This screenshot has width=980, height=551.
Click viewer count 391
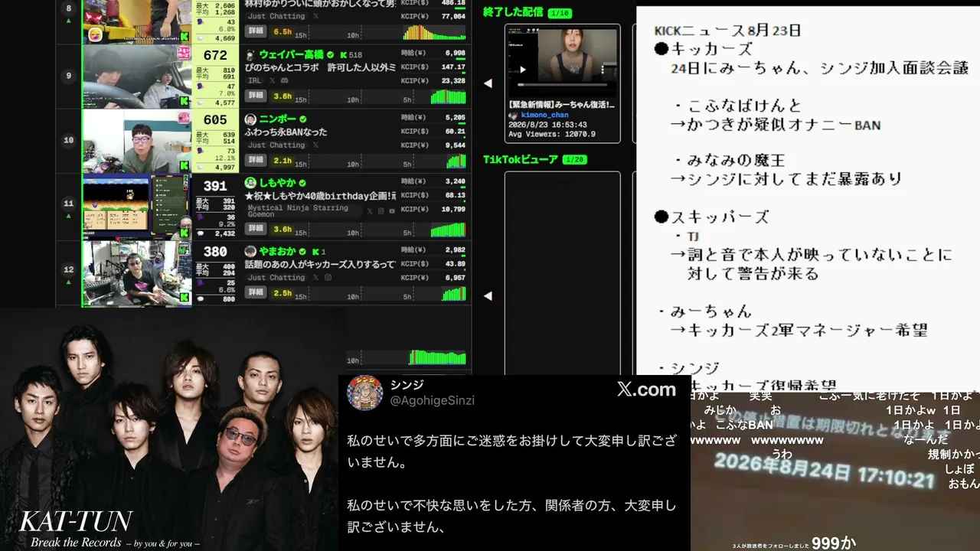click(215, 186)
